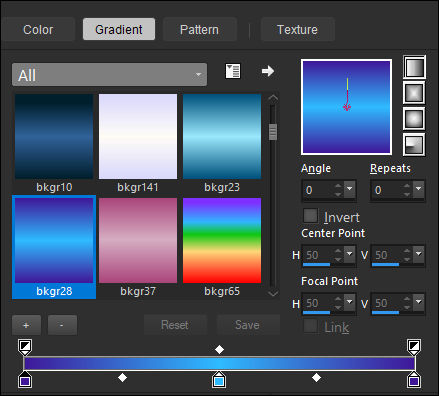The width and height of the screenshot is (439, 396).
Task: Toggle the Invert checkbox
Action: coord(310,216)
